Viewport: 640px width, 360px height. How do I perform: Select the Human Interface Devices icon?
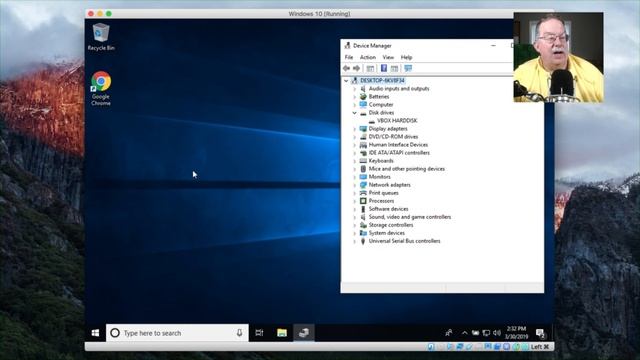pos(363,145)
